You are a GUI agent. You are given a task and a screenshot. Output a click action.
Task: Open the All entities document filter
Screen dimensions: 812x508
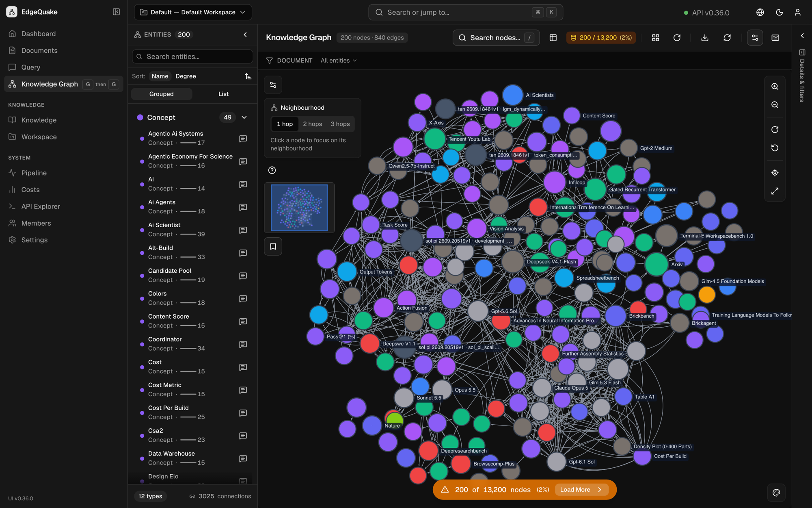[x=339, y=61]
